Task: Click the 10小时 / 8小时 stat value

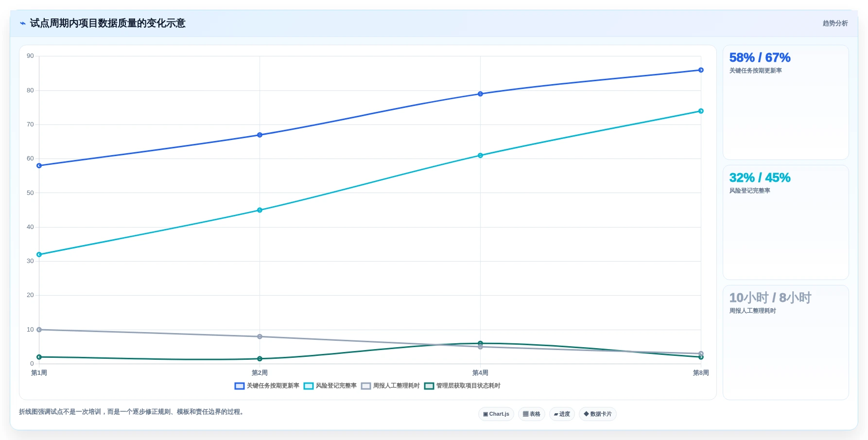Action: click(x=770, y=298)
